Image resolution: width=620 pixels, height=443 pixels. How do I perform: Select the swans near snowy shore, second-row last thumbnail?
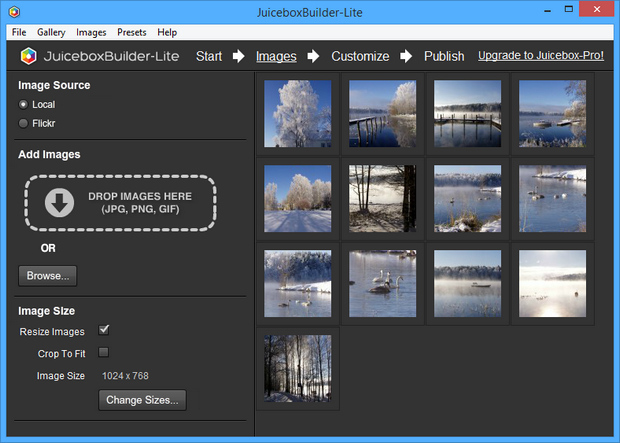tap(552, 199)
